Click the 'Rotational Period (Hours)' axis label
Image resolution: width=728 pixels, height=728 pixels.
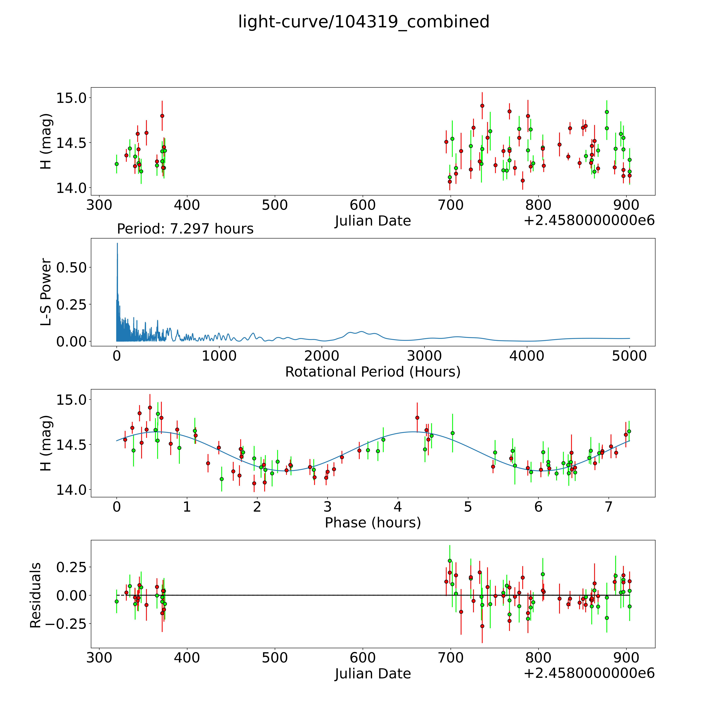coord(373,372)
